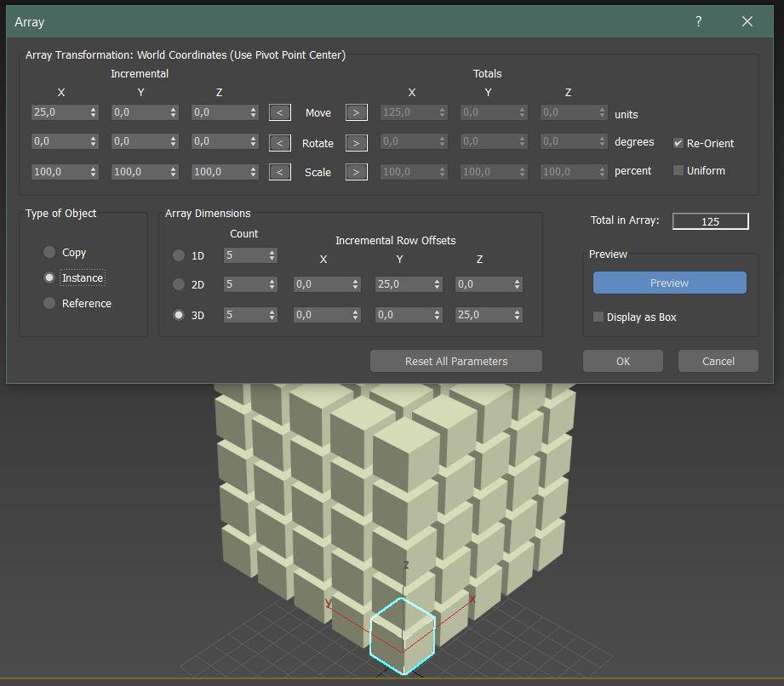Click the Scale right arrow button
The image size is (784, 686).
(357, 172)
